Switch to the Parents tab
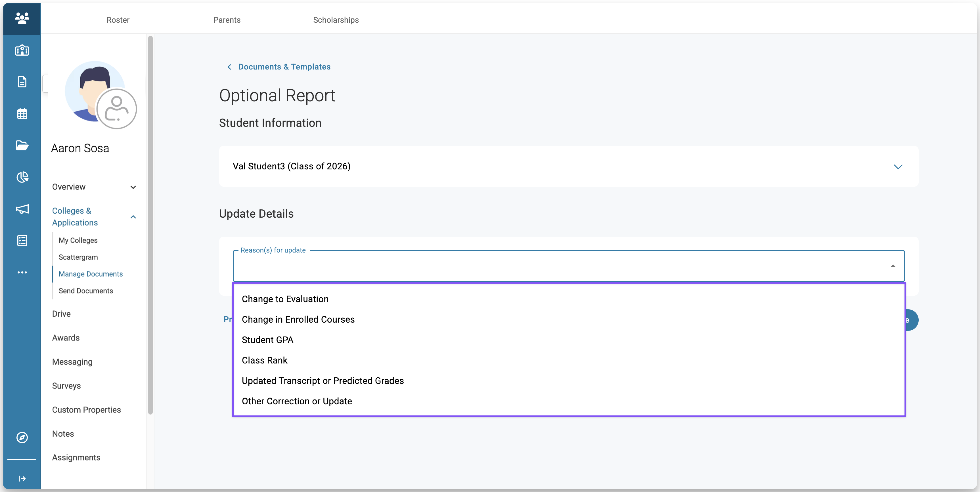This screenshot has width=980, height=492. pyautogui.click(x=227, y=20)
